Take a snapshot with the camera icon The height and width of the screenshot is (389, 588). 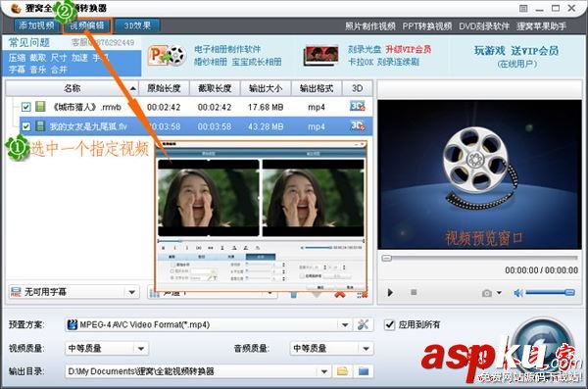coord(487,293)
